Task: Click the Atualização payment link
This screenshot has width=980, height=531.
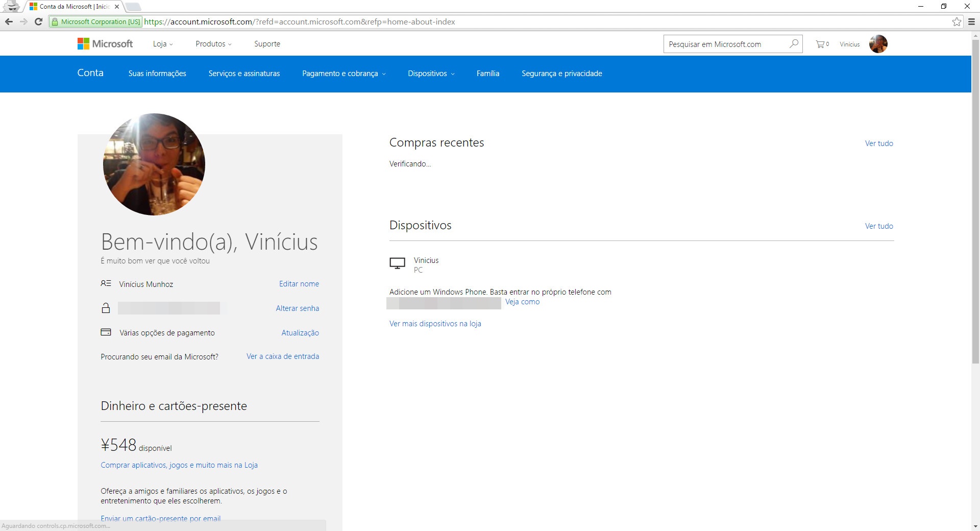Action: (x=300, y=333)
